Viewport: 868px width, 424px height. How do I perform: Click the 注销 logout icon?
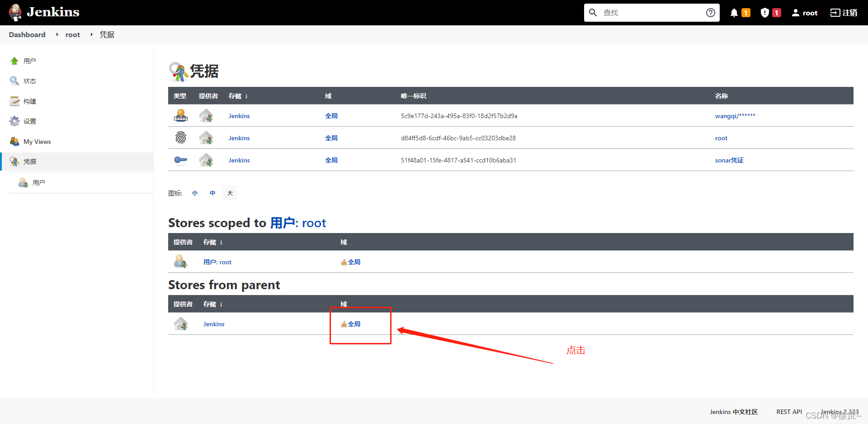pyautogui.click(x=835, y=13)
